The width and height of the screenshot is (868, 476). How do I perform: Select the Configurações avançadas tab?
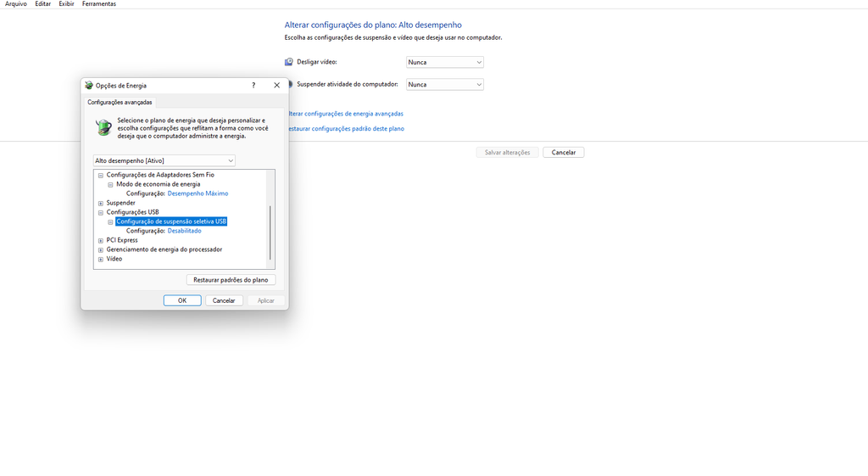click(x=120, y=102)
